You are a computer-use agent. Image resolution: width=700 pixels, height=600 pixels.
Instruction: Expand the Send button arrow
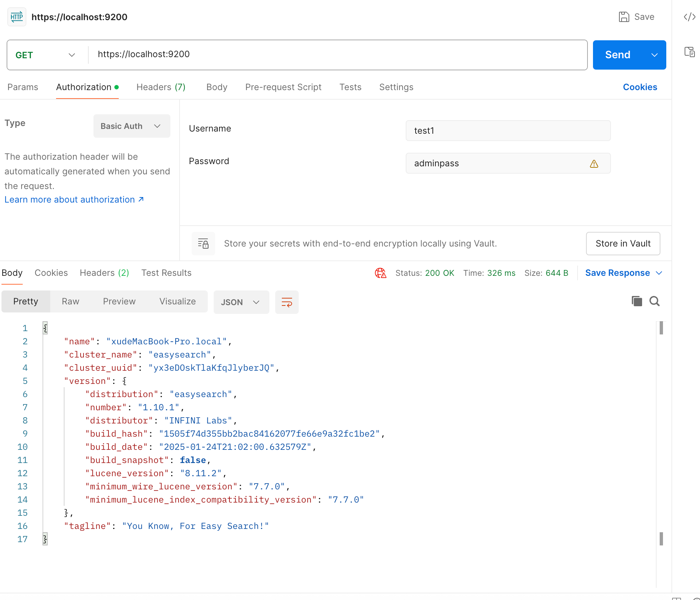(655, 55)
